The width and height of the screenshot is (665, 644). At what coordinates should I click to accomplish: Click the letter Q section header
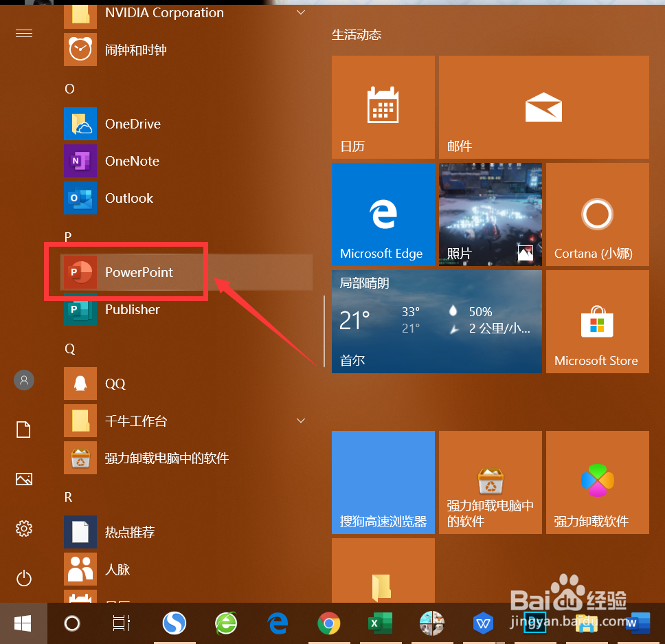69,348
